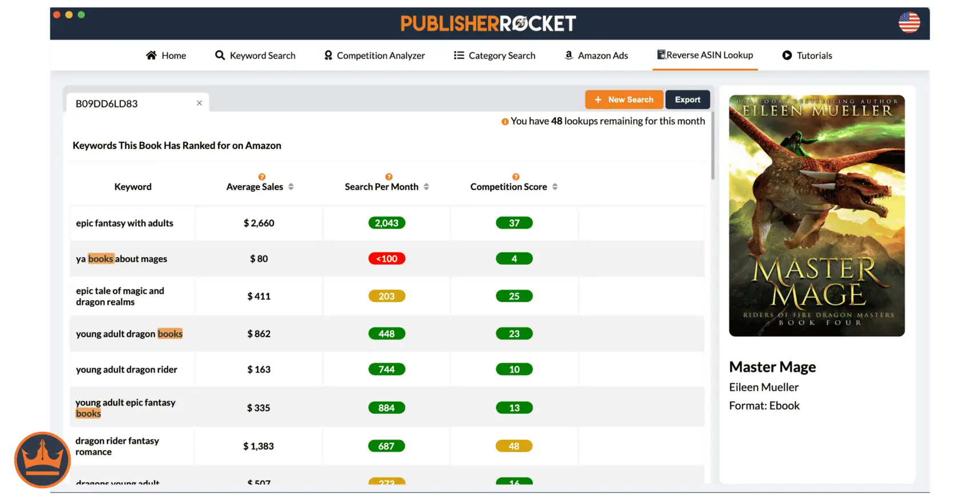The image size is (980, 500).
Task: Click the Export button
Action: pos(687,100)
